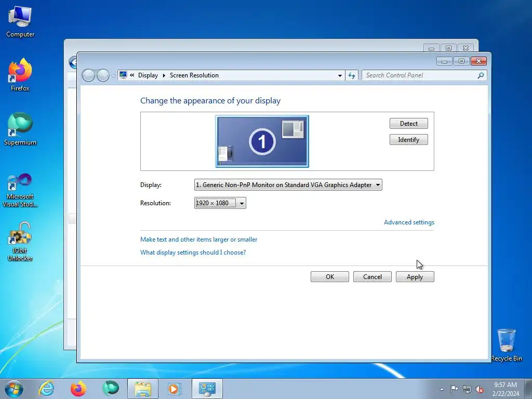Apply the resolution change
The width and height of the screenshot is (532, 399).
(x=415, y=277)
